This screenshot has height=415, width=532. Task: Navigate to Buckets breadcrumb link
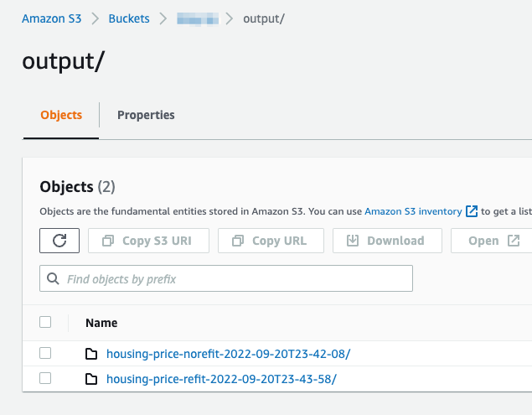[x=129, y=18]
